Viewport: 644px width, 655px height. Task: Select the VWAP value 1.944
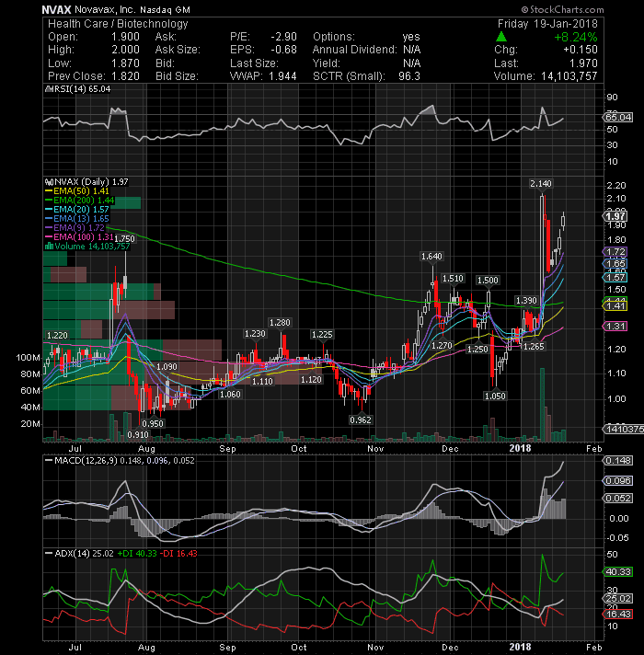click(282, 76)
